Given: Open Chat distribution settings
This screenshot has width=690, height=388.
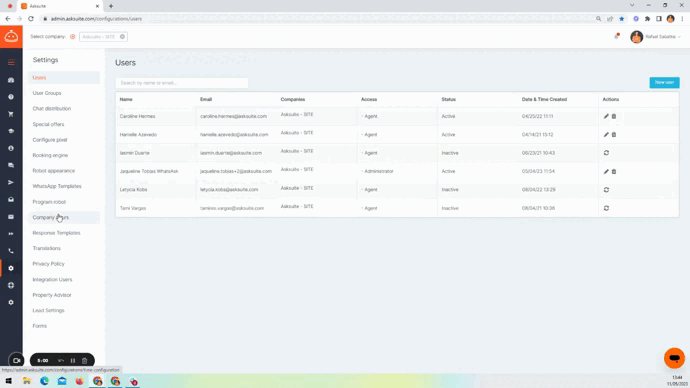Looking at the screenshot, I should coord(51,109).
